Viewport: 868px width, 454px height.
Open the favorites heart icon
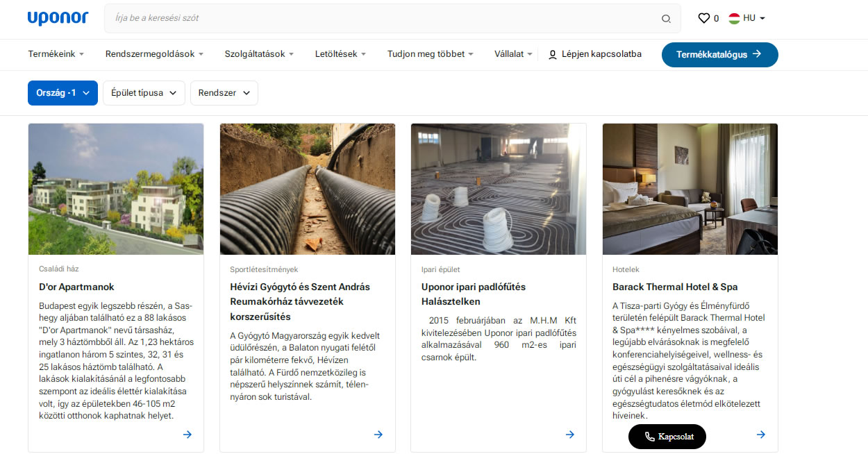[x=703, y=18]
